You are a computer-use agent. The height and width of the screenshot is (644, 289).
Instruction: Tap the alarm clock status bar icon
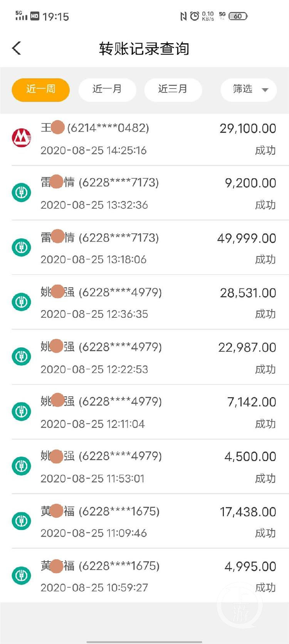point(195,16)
